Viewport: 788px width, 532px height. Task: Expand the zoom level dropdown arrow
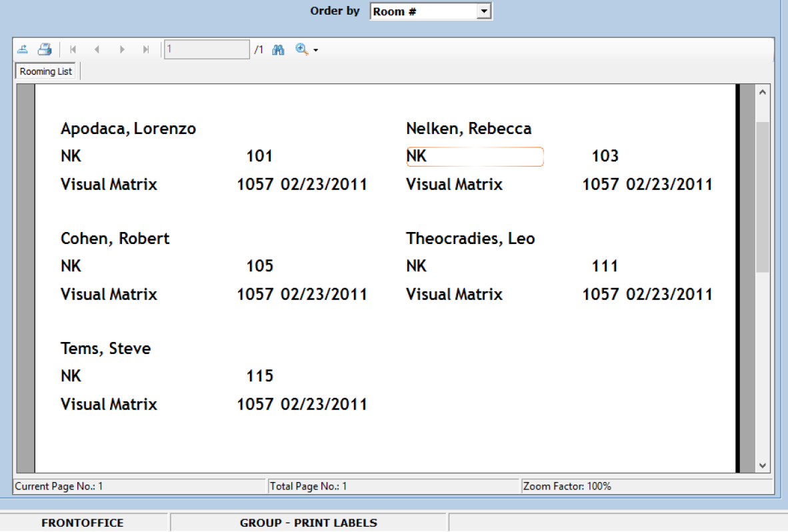(315, 50)
